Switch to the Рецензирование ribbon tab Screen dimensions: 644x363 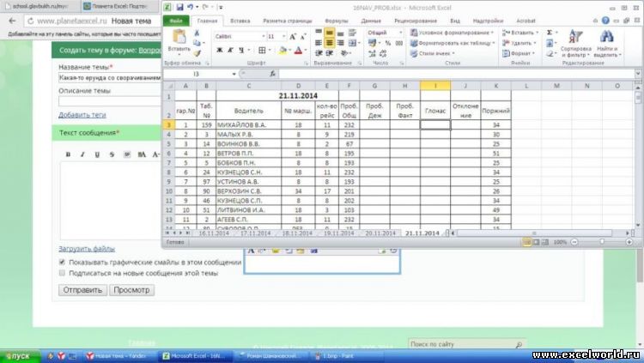[x=416, y=21]
